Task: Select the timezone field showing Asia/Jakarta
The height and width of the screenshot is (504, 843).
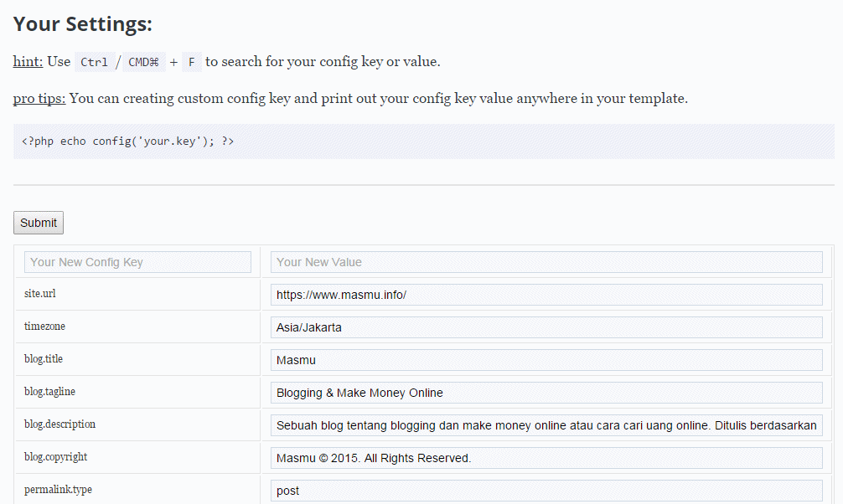Action: pyautogui.click(x=546, y=327)
